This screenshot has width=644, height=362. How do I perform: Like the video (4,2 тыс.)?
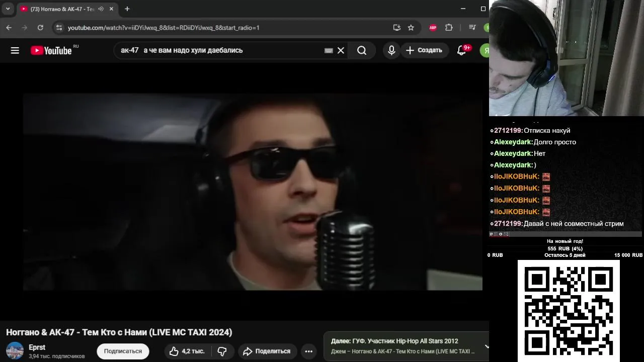[187, 351]
